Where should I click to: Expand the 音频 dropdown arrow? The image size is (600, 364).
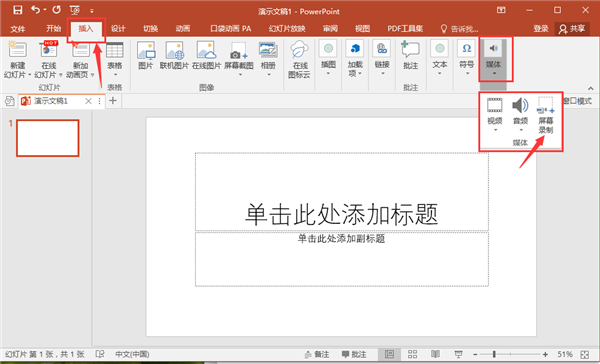pyautogui.click(x=521, y=130)
